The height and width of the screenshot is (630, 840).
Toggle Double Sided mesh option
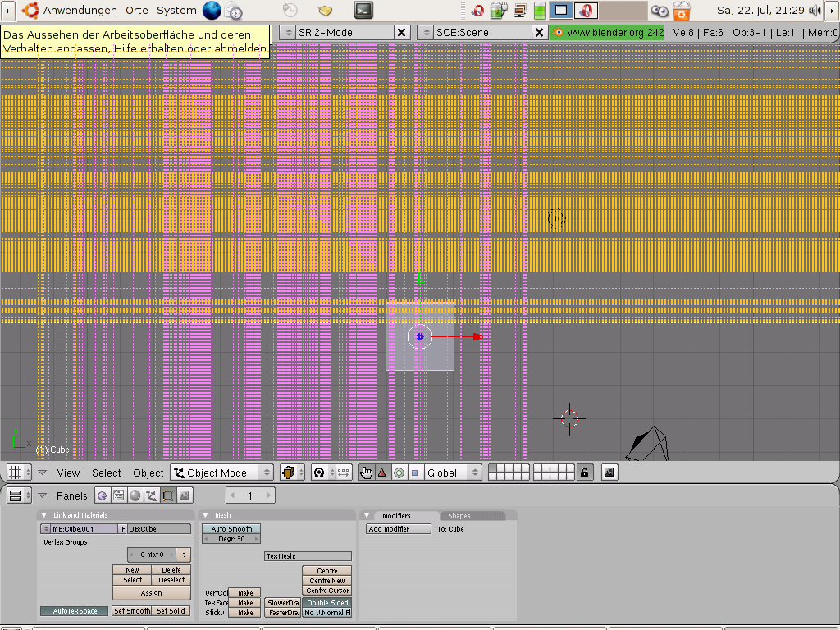(327, 603)
